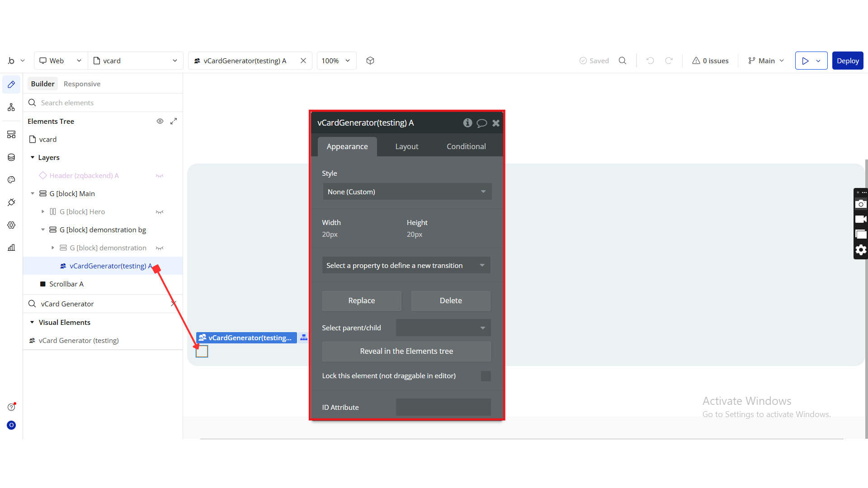Click the search magnifier in top bar

click(x=623, y=61)
